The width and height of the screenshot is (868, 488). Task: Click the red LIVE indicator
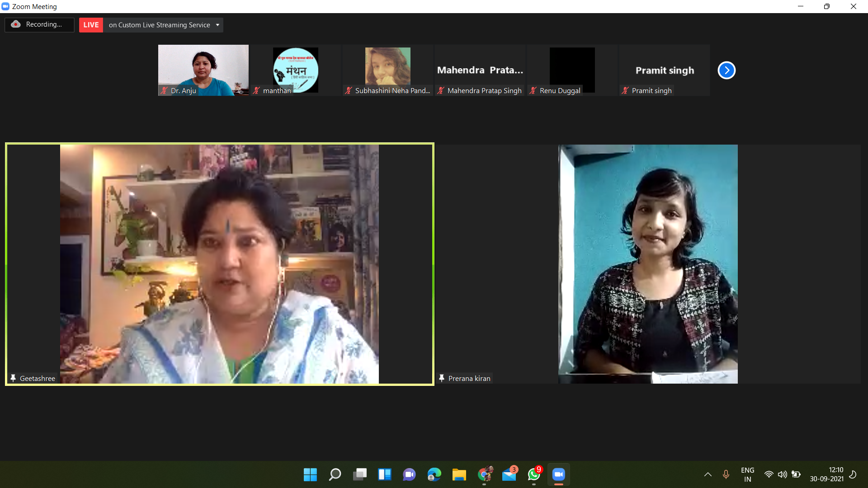pyautogui.click(x=91, y=25)
